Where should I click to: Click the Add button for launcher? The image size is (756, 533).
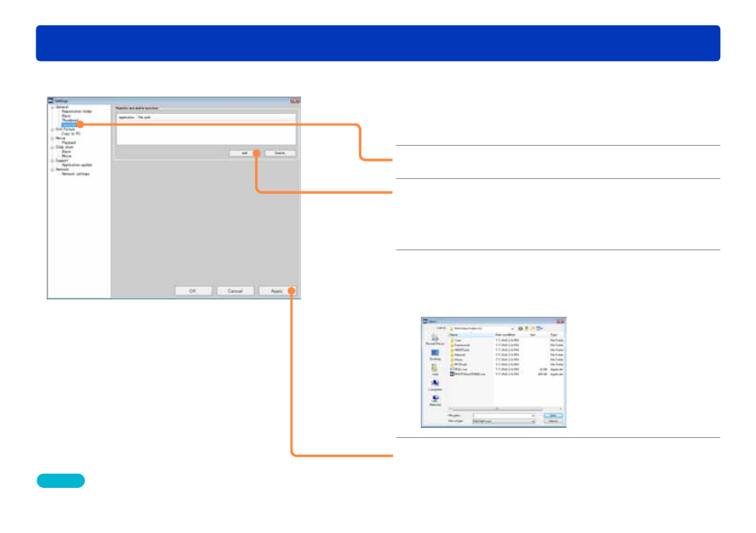click(x=244, y=153)
